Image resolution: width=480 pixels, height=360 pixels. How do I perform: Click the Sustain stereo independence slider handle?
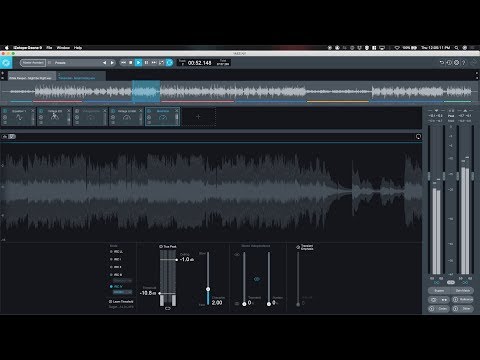[x=269, y=304]
